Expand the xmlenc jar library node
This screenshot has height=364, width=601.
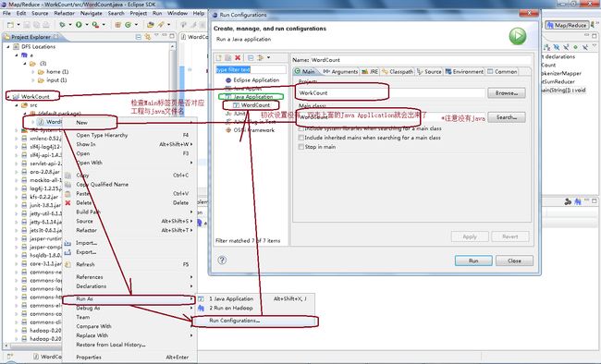click(x=17, y=139)
